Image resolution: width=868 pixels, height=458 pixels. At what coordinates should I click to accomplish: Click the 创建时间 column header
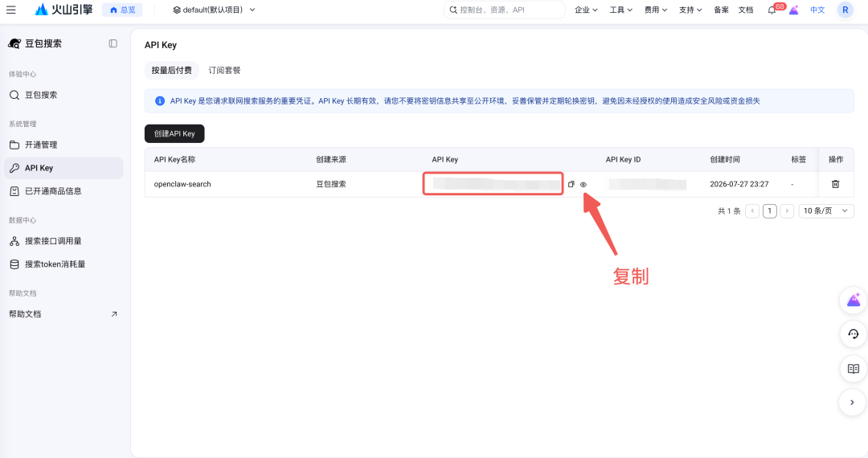point(725,159)
